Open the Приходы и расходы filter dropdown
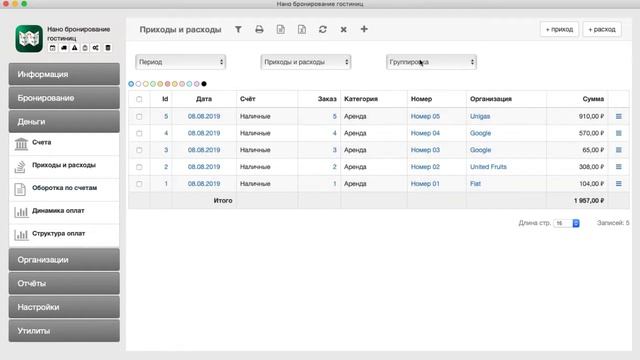640x360 pixels. click(306, 62)
